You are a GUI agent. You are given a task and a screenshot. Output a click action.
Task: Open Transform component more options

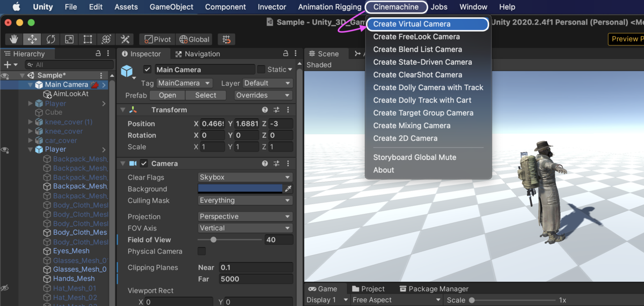tap(288, 109)
